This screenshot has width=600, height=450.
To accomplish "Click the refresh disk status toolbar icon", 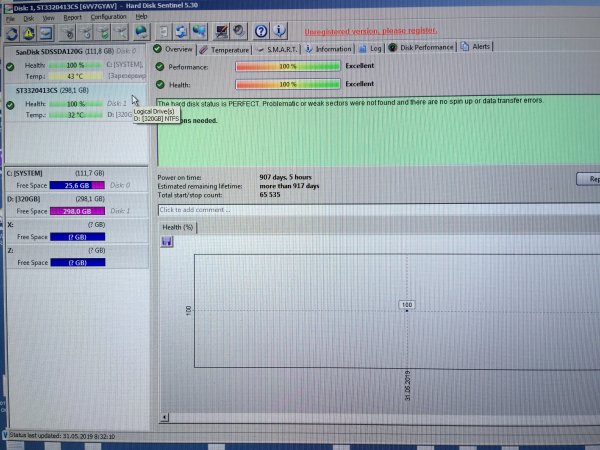I will point(14,33).
